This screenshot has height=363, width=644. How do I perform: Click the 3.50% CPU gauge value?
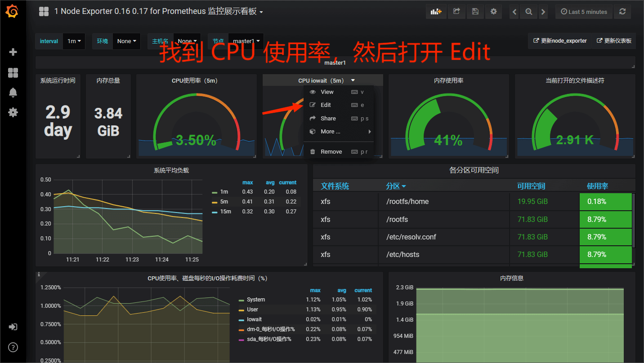point(196,140)
